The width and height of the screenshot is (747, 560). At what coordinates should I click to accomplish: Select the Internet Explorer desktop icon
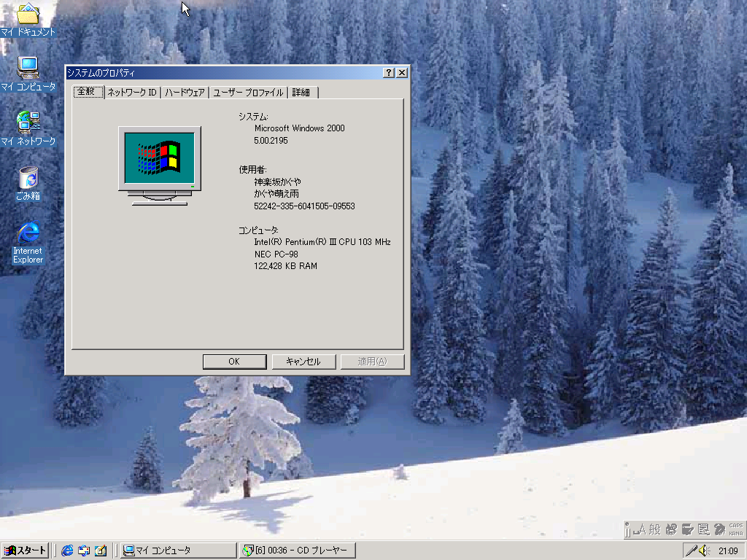click(x=28, y=233)
